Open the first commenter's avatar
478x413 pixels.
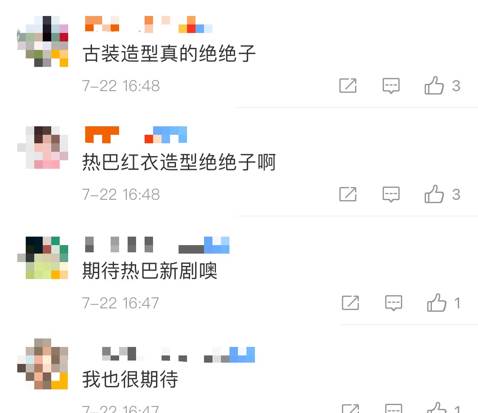(x=43, y=41)
